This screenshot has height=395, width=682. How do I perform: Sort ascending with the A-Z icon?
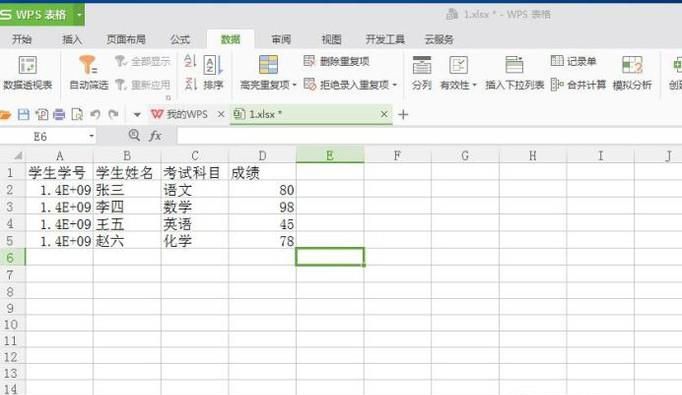pyautogui.click(x=190, y=61)
